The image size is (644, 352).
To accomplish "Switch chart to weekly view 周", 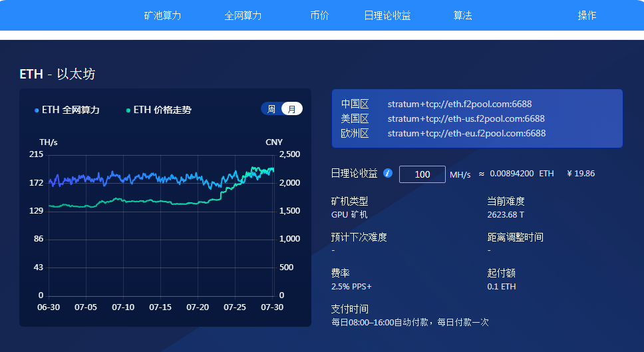I will (271, 109).
